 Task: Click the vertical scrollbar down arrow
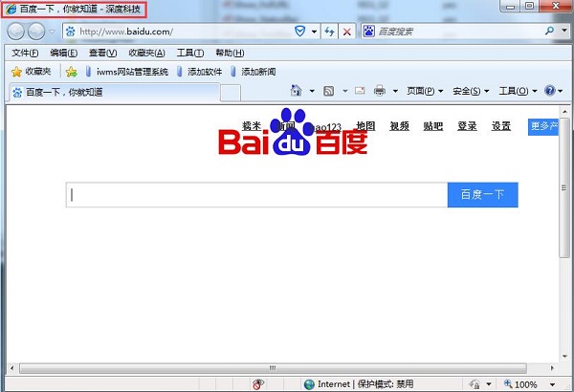(564, 356)
